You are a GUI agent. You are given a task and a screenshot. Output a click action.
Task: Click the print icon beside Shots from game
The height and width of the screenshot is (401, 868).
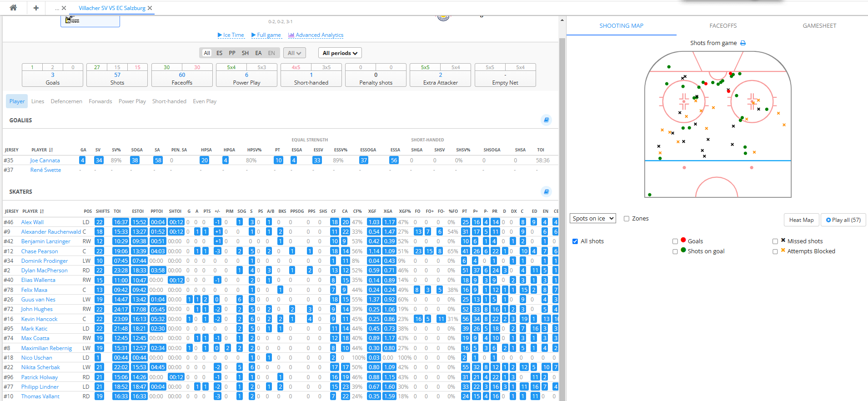tap(743, 43)
